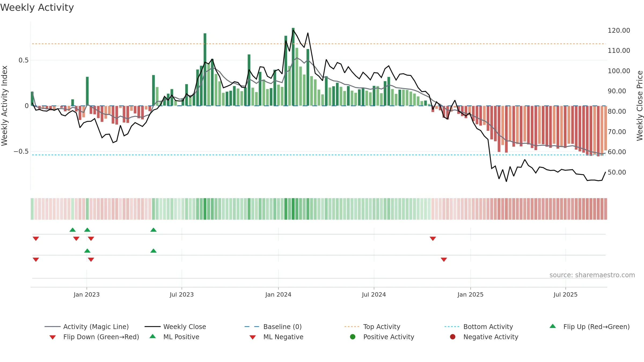The image size is (644, 362).
Task: Click the 80.00 price axis value
Action: pyautogui.click(x=617, y=112)
